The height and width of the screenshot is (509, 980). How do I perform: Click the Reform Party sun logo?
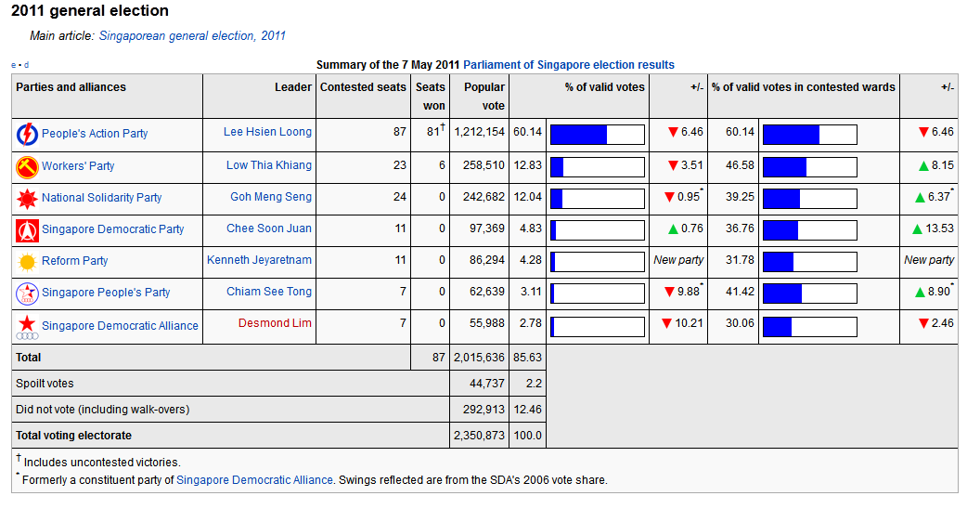(x=27, y=261)
